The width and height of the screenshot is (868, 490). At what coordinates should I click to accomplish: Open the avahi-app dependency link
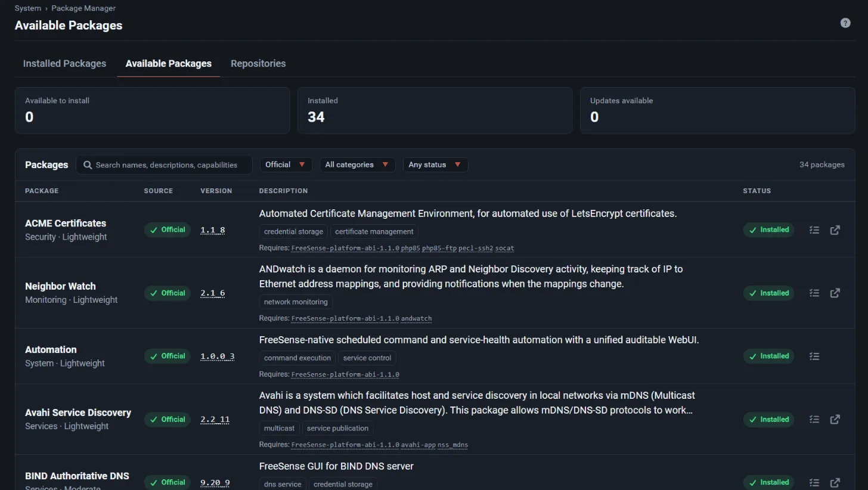click(418, 445)
